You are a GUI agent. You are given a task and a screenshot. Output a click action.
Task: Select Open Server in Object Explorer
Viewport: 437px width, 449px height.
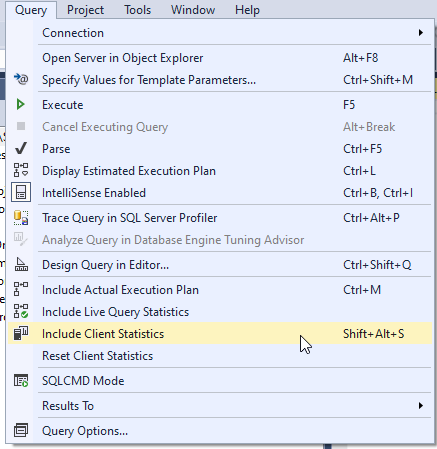tap(220, 58)
